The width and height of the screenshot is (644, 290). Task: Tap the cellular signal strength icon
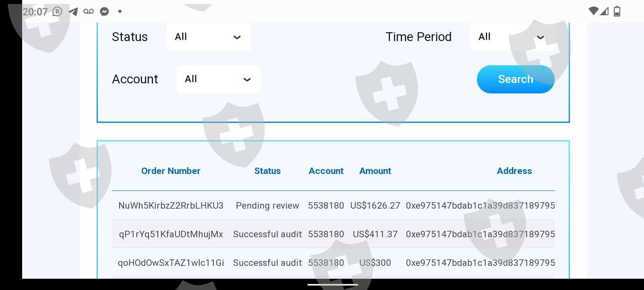point(604,11)
